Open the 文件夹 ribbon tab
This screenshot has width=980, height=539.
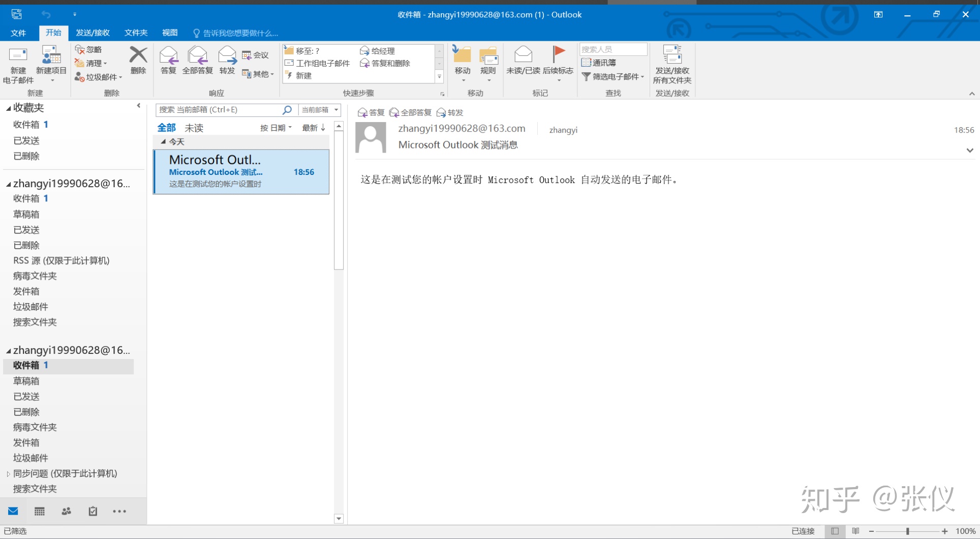pos(136,33)
